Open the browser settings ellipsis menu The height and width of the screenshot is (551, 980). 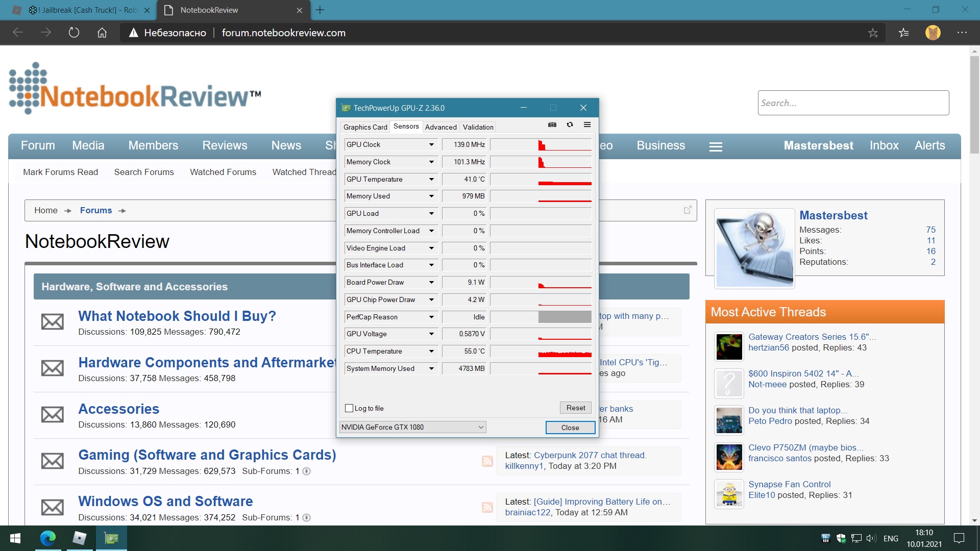[x=962, y=33]
